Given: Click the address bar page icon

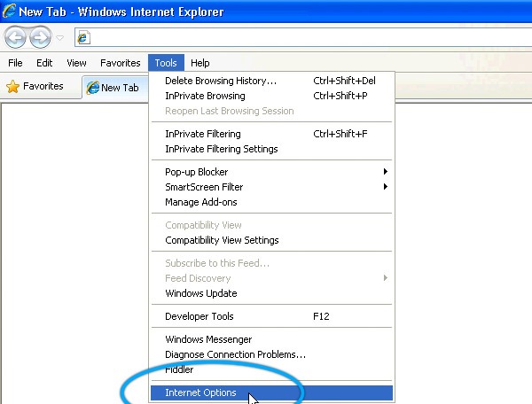Looking at the screenshot, I should (84, 37).
